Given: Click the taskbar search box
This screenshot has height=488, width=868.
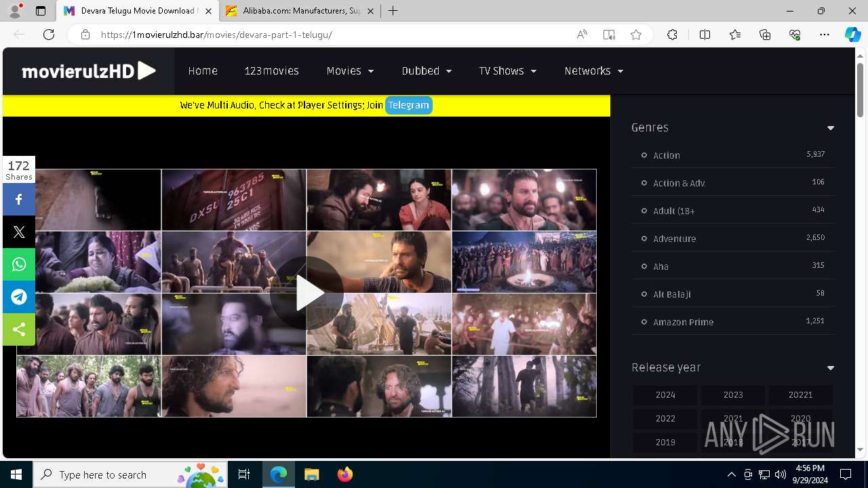Looking at the screenshot, I should pyautogui.click(x=130, y=474).
